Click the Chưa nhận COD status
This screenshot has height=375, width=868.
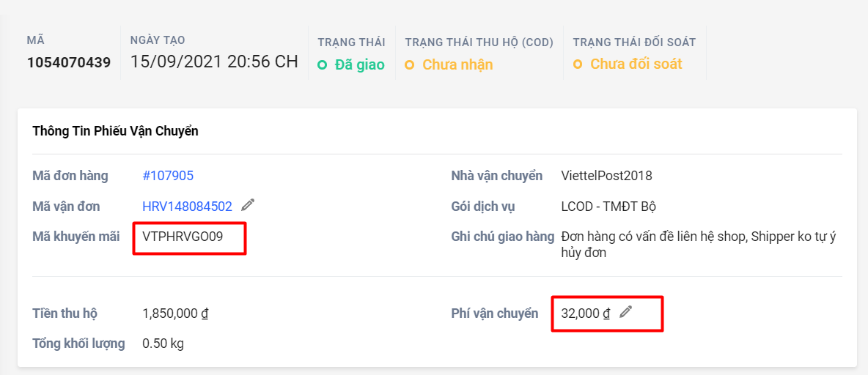(x=457, y=64)
